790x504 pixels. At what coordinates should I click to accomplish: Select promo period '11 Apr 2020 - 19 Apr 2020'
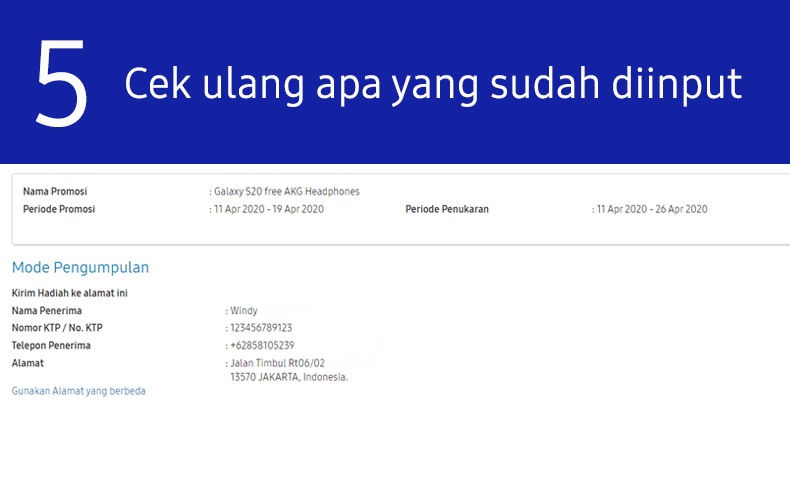pyautogui.click(x=269, y=209)
